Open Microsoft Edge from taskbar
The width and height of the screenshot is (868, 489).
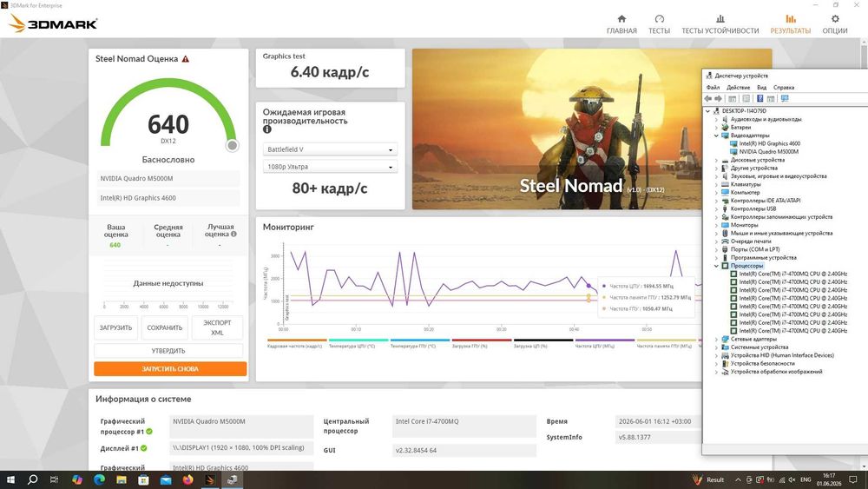[99, 479]
